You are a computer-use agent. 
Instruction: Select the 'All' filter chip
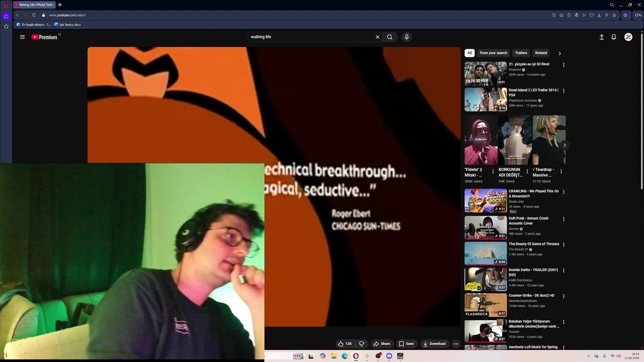coord(469,53)
